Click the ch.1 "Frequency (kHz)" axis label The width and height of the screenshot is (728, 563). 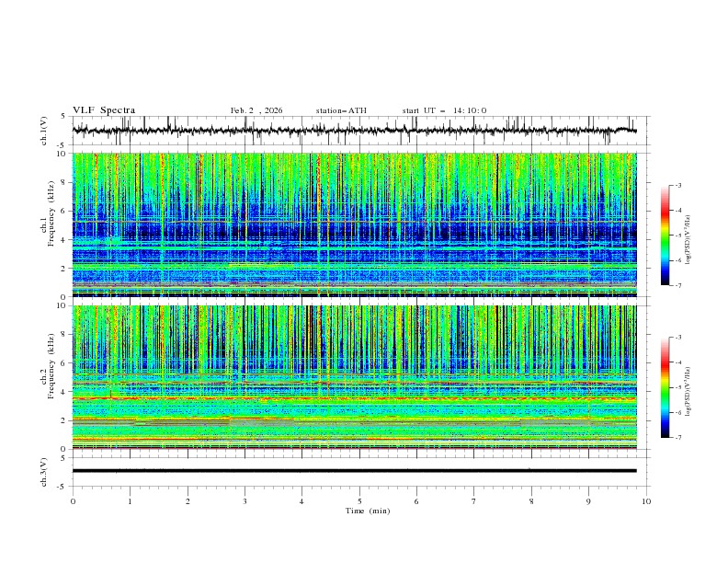pos(51,214)
